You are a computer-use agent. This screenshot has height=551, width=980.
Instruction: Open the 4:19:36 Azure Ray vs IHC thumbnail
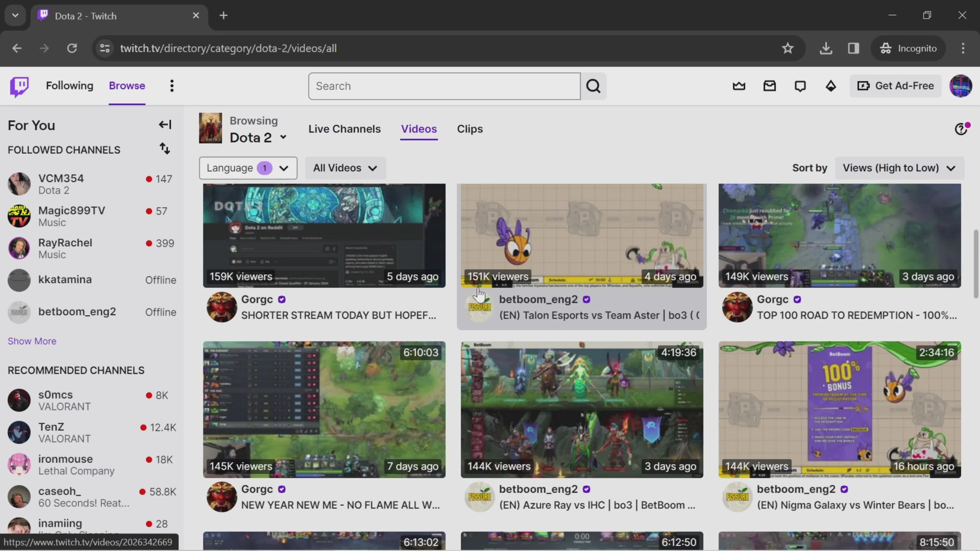click(x=582, y=409)
